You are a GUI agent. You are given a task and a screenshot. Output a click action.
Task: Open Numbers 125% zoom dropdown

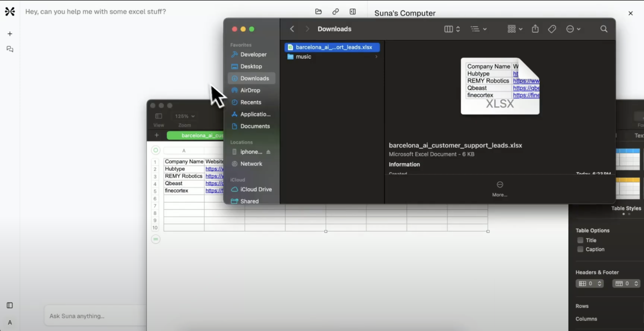tap(184, 116)
